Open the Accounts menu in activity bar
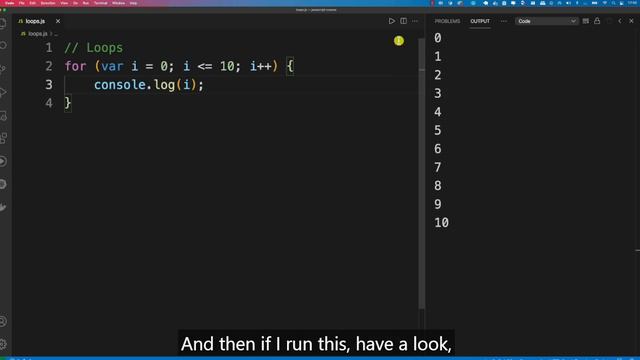Viewport: 640px width, 360px height. coord(3,322)
